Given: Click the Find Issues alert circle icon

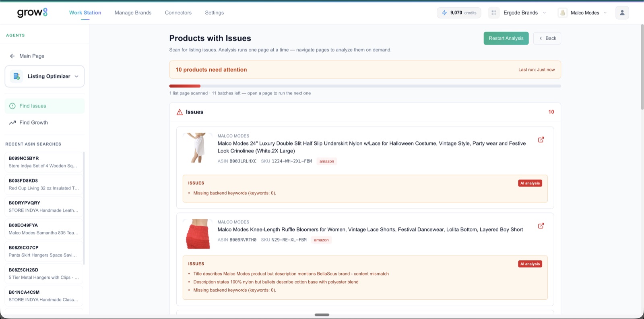Looking at the screenshot, I should pos(12,106).
